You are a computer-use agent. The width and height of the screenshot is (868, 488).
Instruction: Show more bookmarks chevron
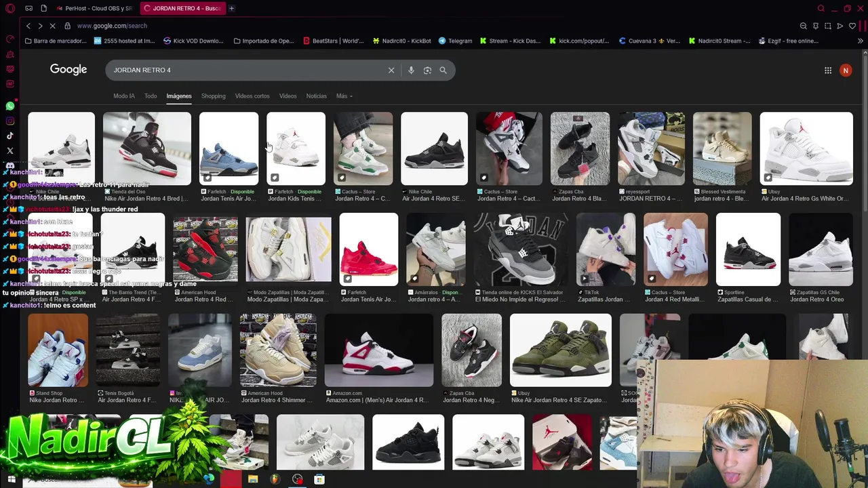861,41
